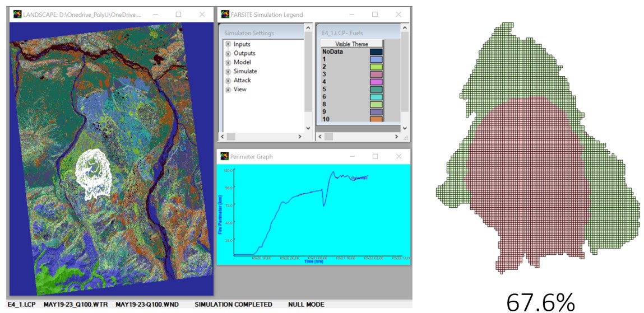
Task: Expand the Inputs tree node
Action: (228, 44)
